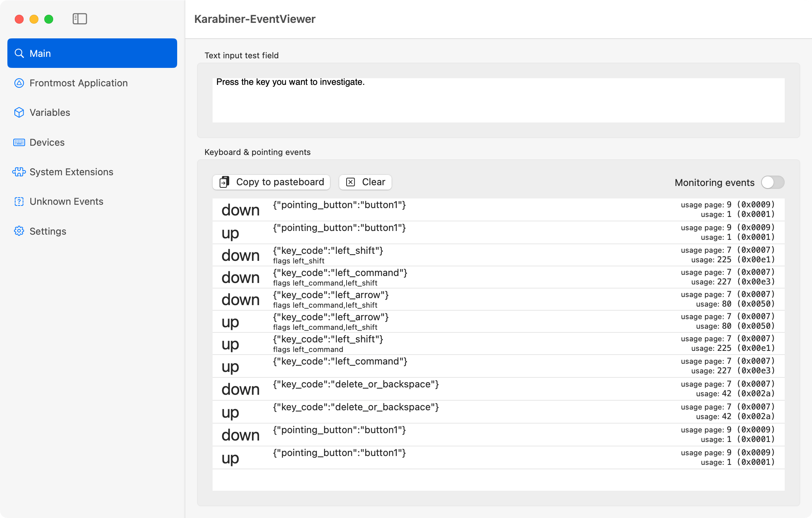Viewport: 812px width, 518px height.
Task: Toggle the sidebar visibility icon
Action: click(x=80, y=19)
